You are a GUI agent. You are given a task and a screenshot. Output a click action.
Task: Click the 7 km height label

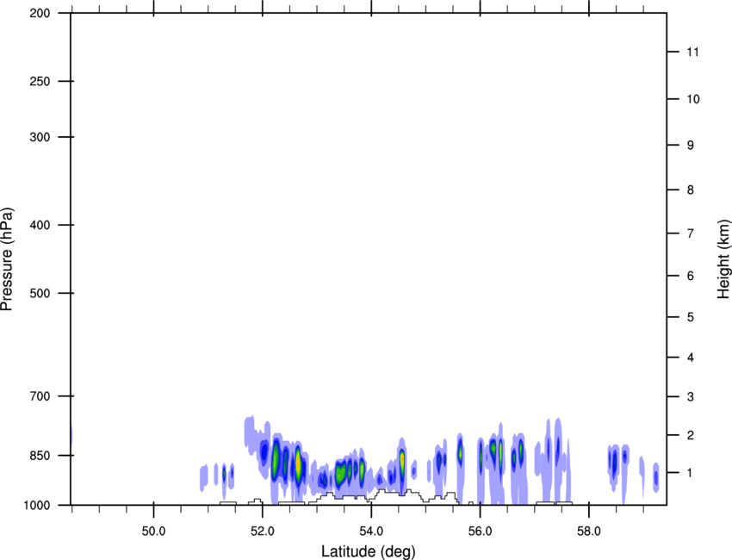(691, 233)
